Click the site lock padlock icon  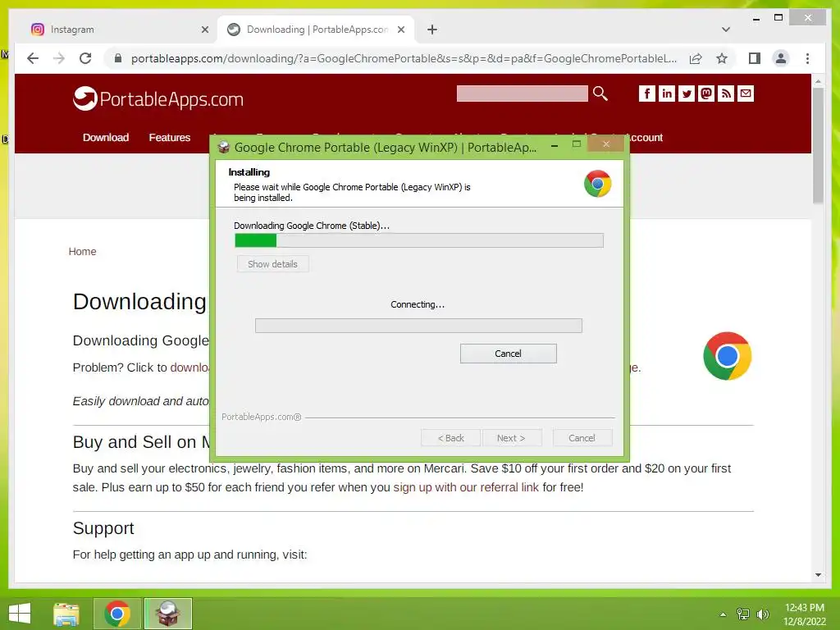(118, 58)
